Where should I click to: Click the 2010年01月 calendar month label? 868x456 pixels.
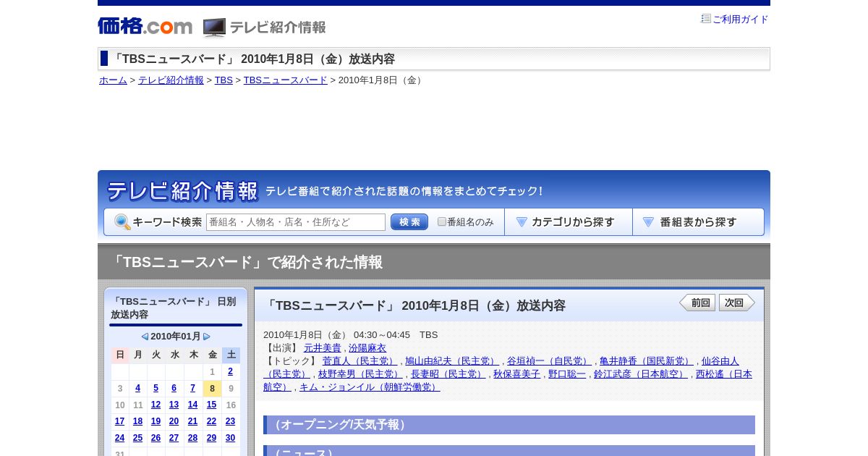click(176, 337)
